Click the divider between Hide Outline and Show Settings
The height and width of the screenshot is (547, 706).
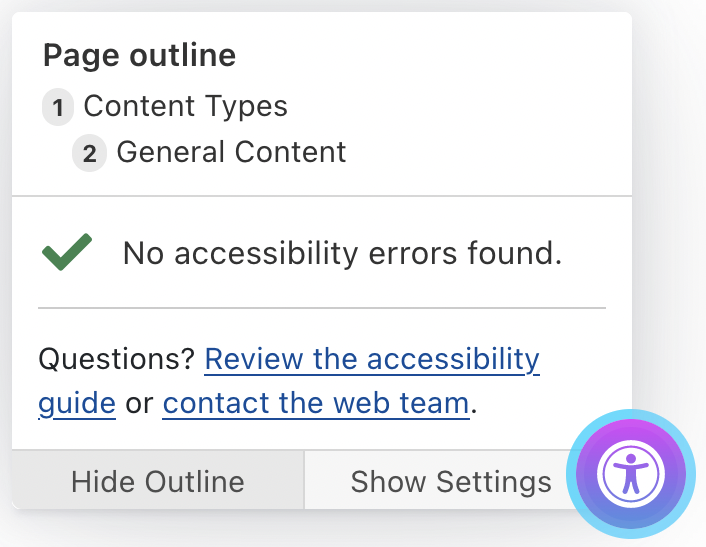pyautogui.click(x=303, y=481)
